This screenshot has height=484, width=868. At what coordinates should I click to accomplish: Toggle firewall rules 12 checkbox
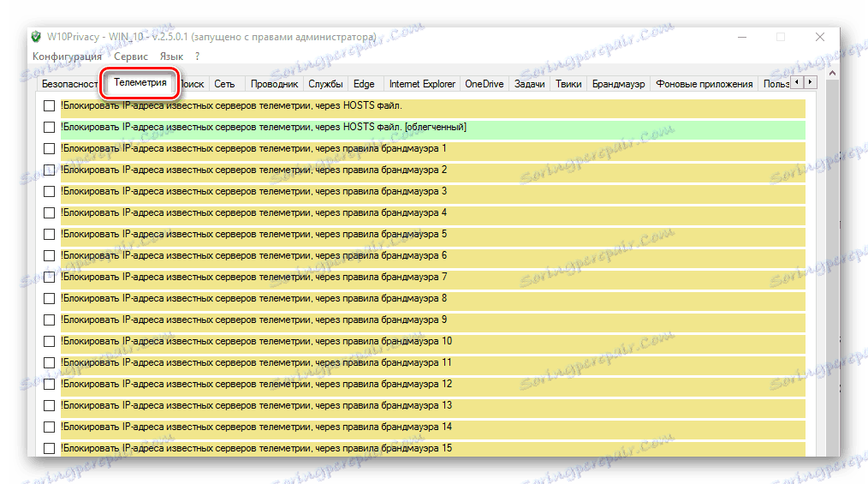(50, 385)
